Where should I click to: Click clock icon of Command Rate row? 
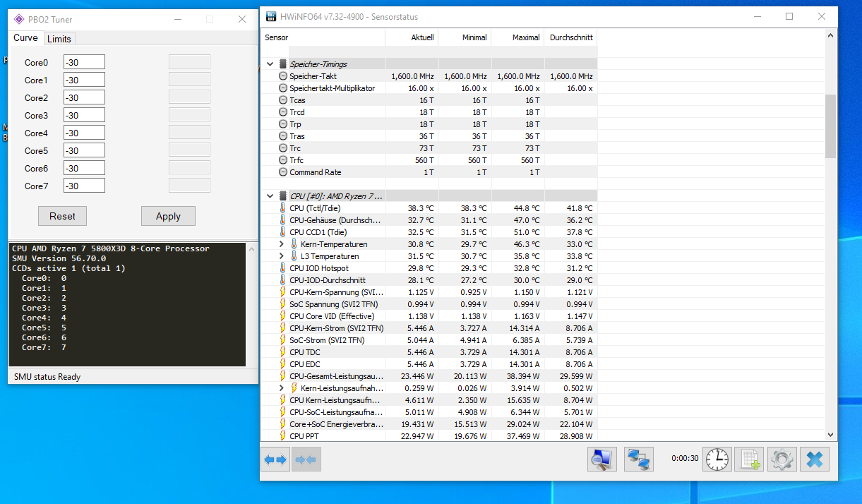[x=283, y=172]
